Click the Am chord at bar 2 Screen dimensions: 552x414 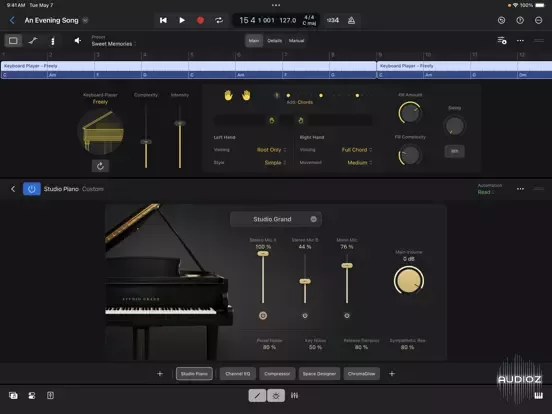(x=52, y=75)
